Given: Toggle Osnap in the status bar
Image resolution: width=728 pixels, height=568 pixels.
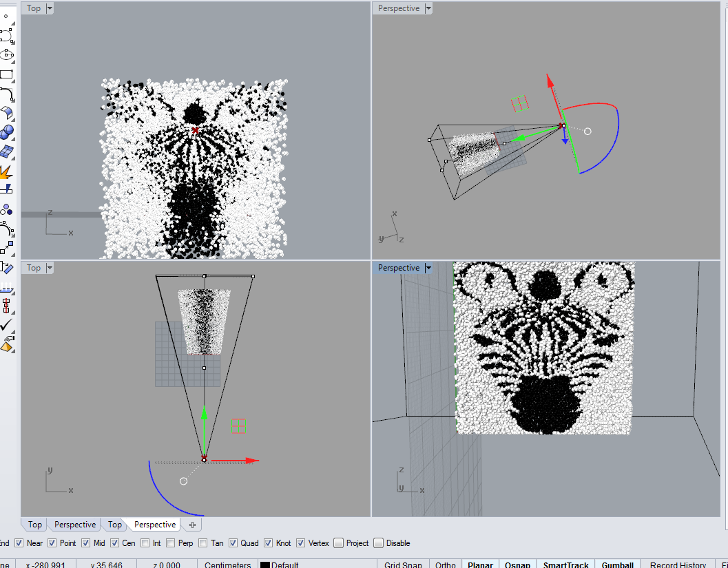Looking at the screenshot, I should (x=517, y=565).
